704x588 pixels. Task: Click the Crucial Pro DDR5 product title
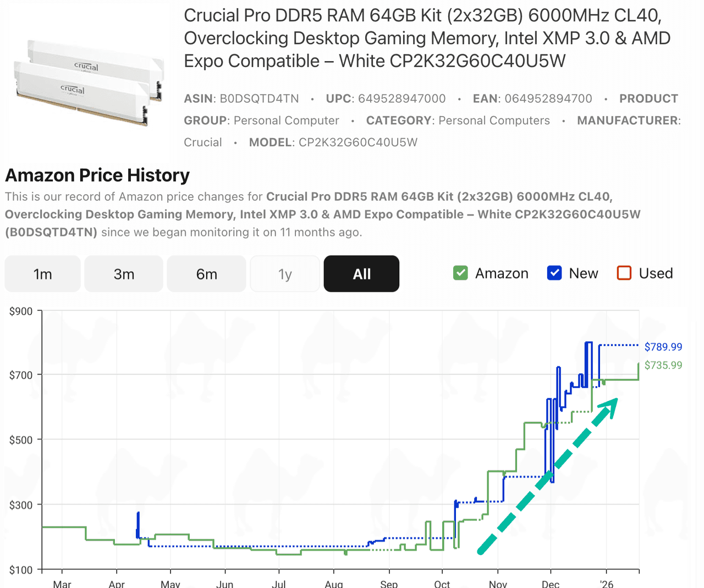[x=427, y=39]
